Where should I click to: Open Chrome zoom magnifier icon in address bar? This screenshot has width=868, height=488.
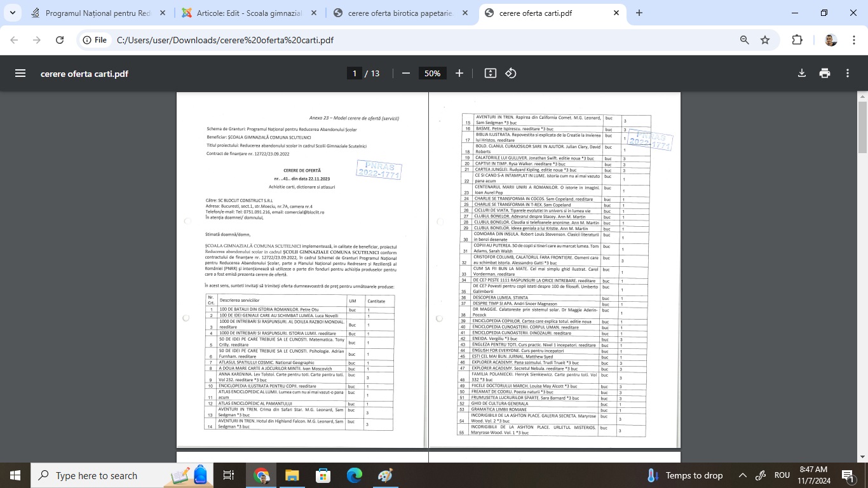pos(744,40)
